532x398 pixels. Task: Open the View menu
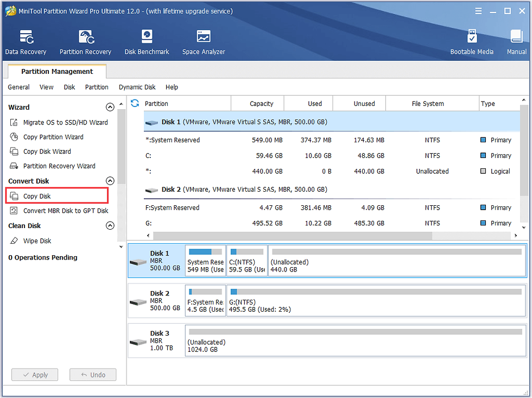click(47, 87)
